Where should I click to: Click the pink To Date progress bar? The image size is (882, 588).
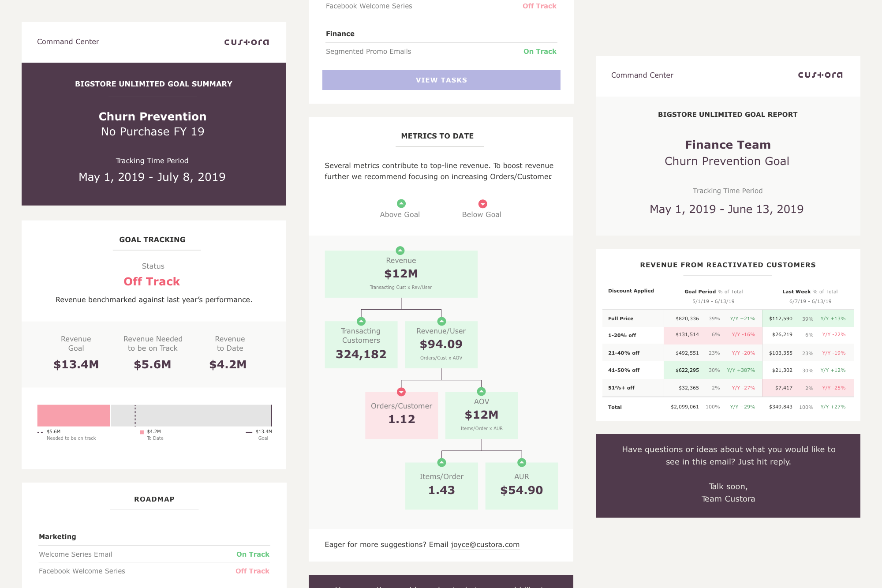click(x=74, y=415)
